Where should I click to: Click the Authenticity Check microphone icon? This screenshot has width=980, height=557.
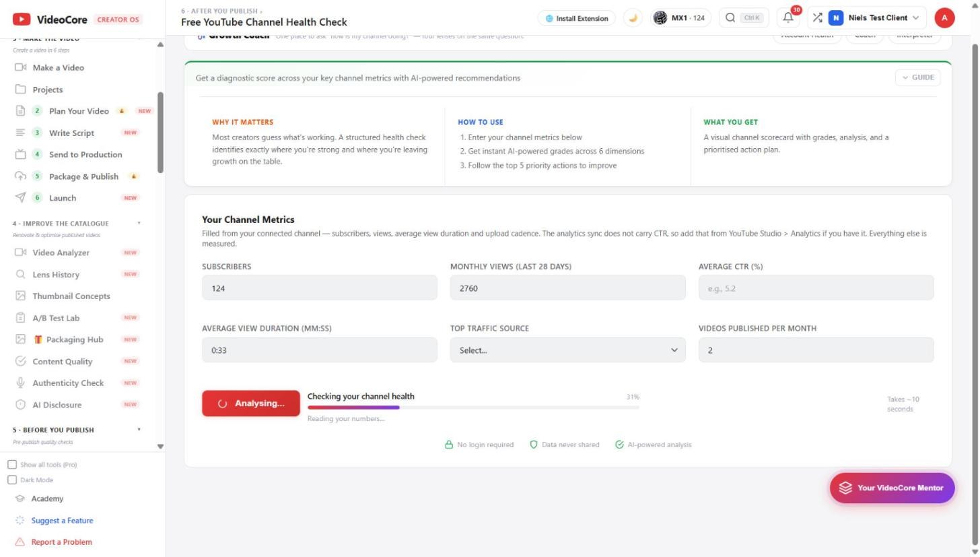pyautogui.click(x=20, y=383)
